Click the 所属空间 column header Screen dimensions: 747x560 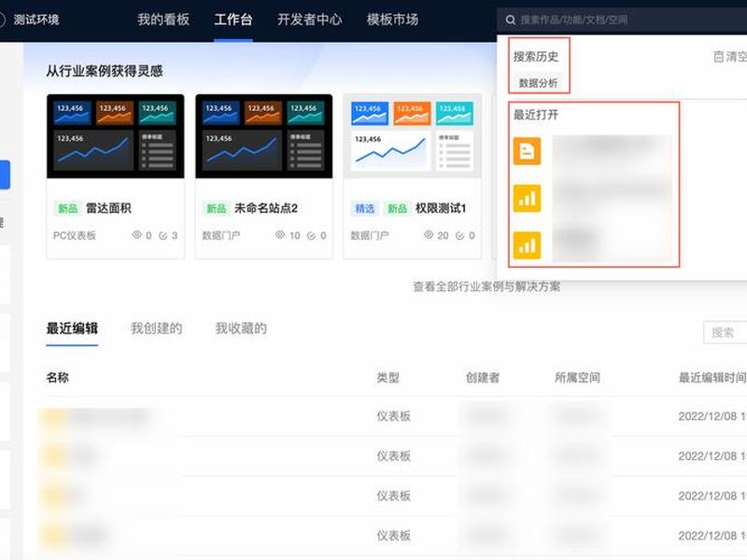tap(577, 378)
